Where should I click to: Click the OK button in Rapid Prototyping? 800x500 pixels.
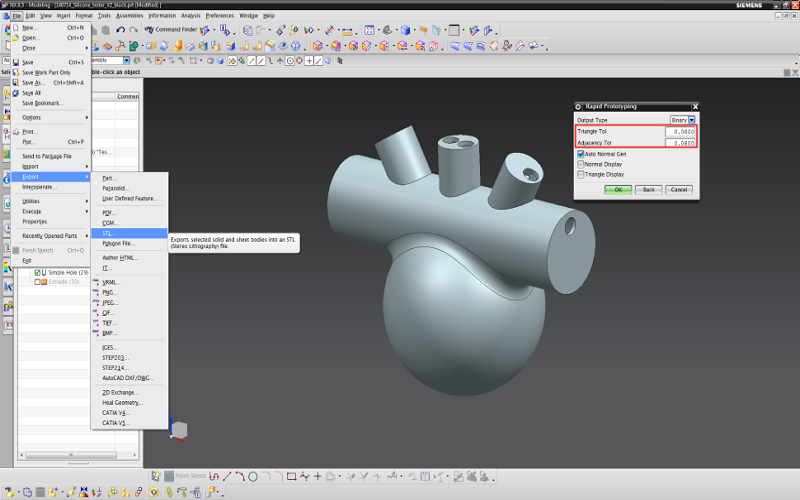(x=618, y=189)
